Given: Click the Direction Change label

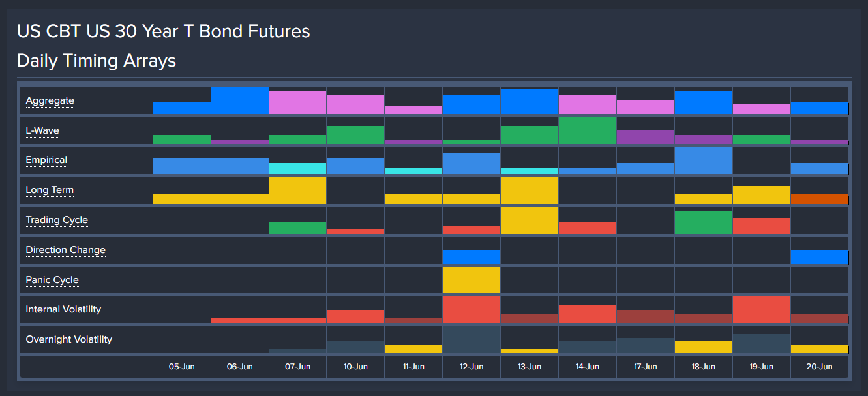Looking at the screenshot, I should 65,251.
